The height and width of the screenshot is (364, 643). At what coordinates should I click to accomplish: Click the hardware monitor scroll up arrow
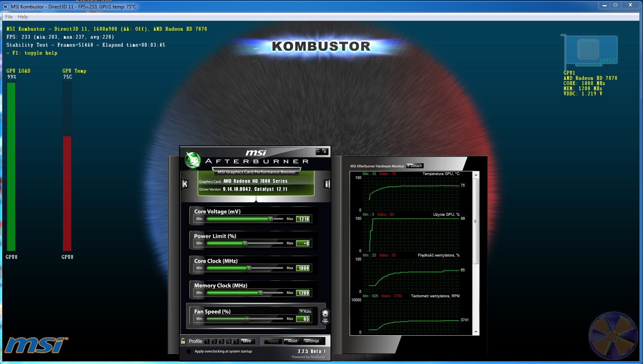click(476, 175)
